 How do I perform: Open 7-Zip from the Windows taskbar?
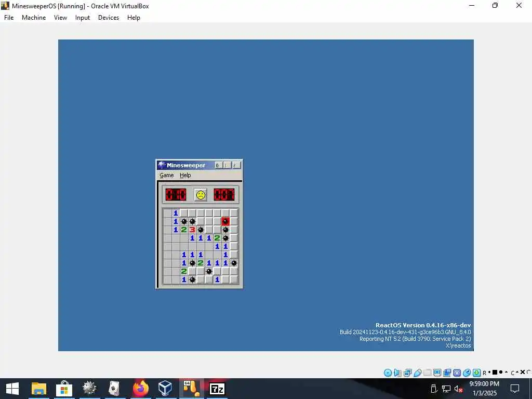pyautogui.click(x=217, y=389)
